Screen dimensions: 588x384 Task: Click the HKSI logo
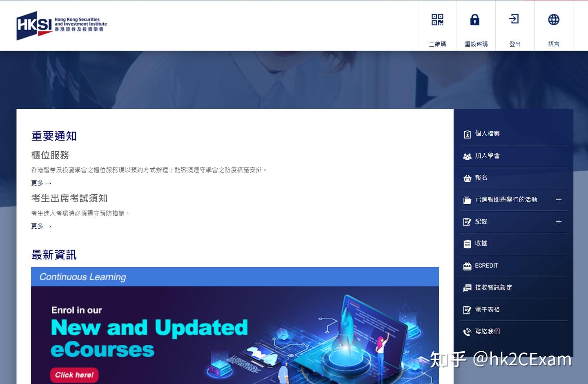tap(61, 25)
